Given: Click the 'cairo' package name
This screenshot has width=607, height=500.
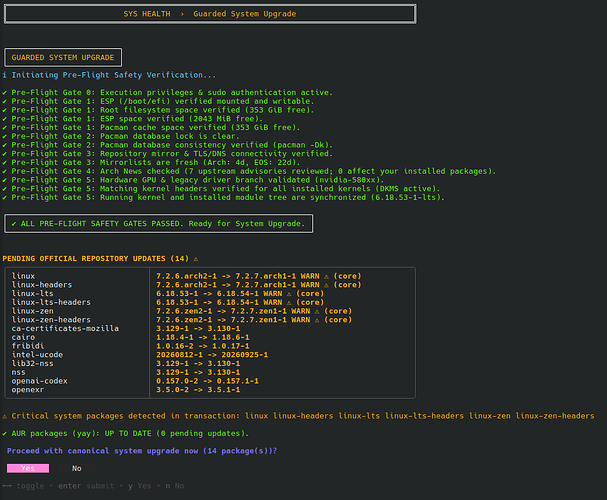Looking at the screenshot, I should pyautogui.click(x=23, y=337).
